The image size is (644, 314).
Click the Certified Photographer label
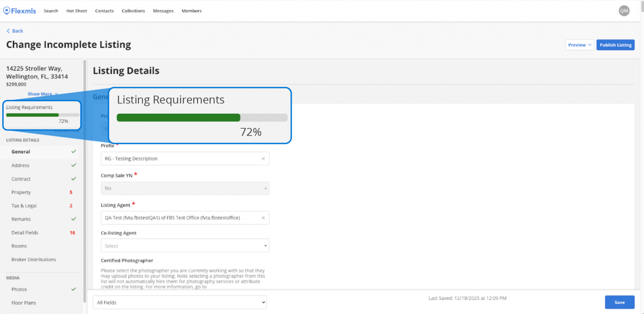pos(127,260)
